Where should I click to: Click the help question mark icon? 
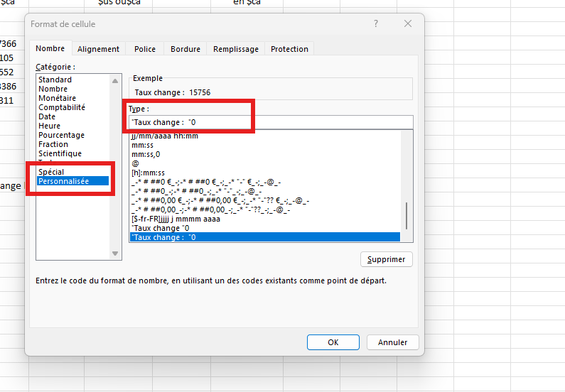(376, 24)
